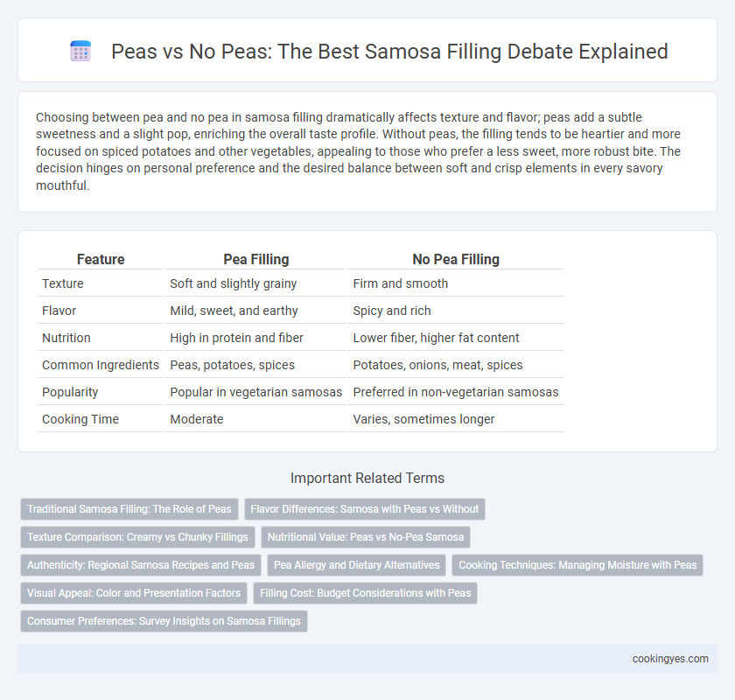Click the page title heading text
This screenshot has height=700, width=735.
(x=389, y=51)
